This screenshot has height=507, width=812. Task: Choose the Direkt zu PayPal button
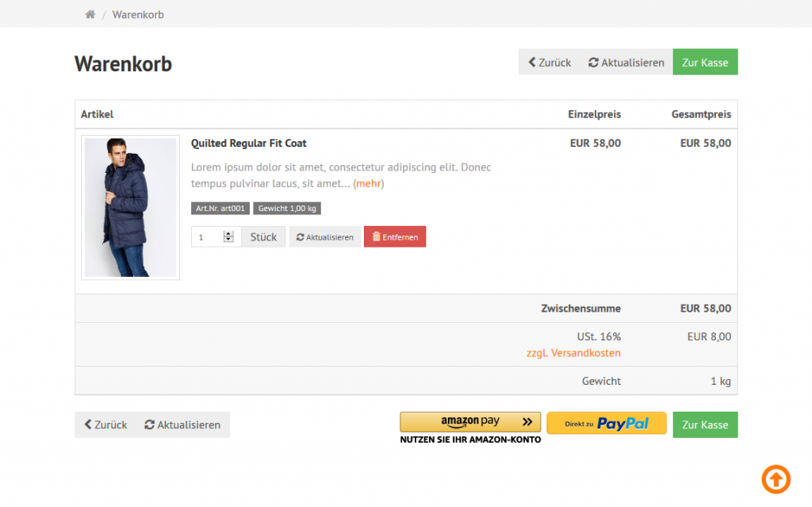pos(607,424)
